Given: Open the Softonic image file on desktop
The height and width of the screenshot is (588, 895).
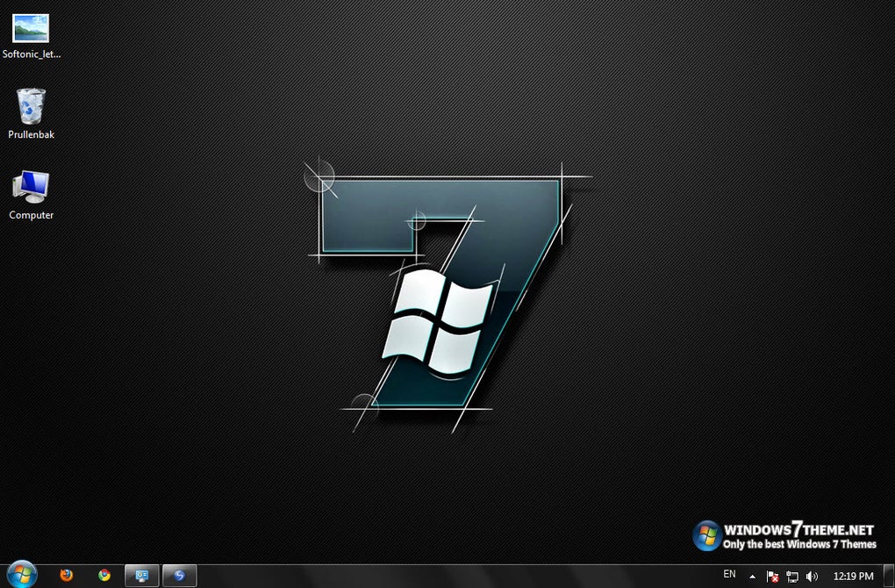Looking at the screenshot, I should click(31, 29).
